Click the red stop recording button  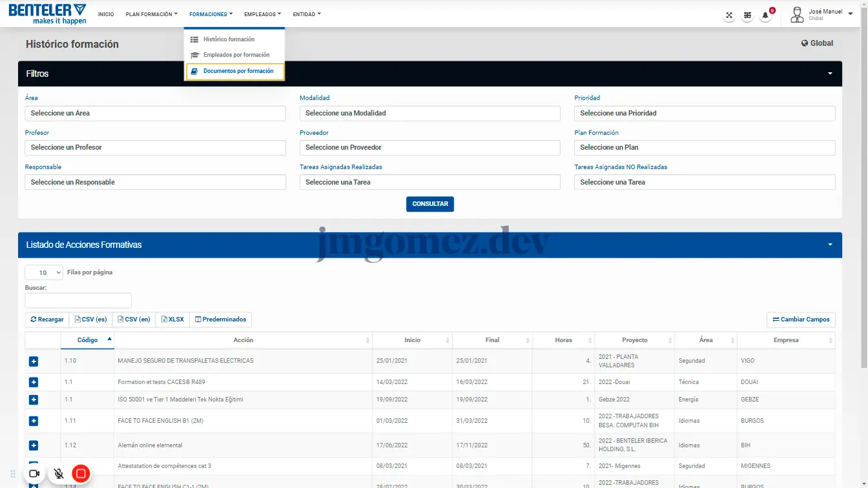coord(81,474)
